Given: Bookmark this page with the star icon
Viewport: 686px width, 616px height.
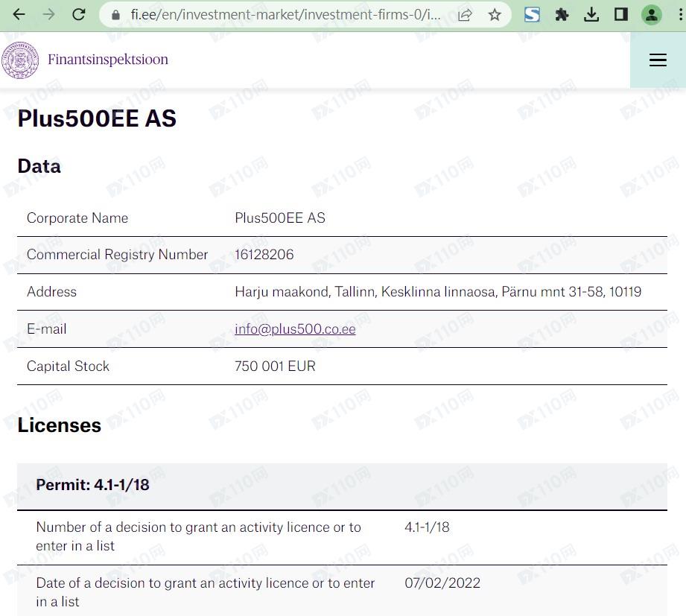Looking at the screenshot, I should tap(495, 16).
